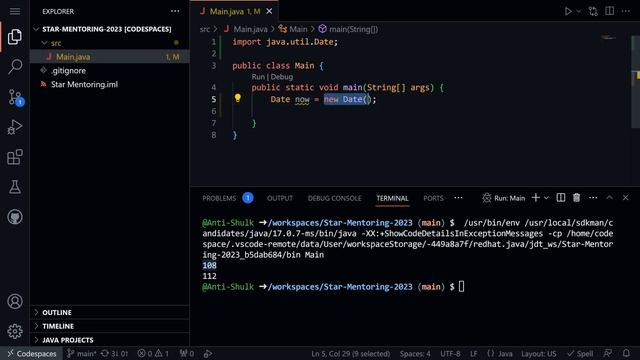
Task: Click the Explorer more actions ellipsis
Action: pyautogui.click(x=175, y=11)
